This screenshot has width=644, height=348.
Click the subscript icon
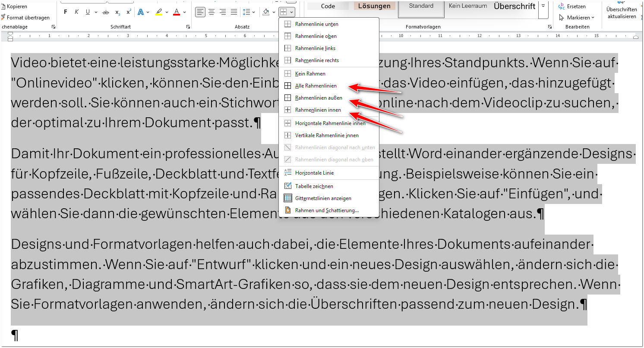[x=117, y=12]
